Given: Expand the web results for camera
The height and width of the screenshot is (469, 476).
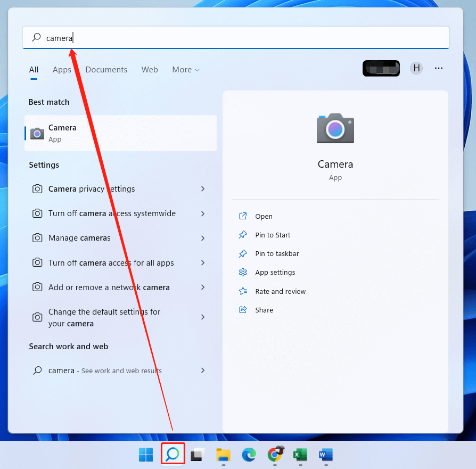Looking at the screenshot, I should coord(202,371).
